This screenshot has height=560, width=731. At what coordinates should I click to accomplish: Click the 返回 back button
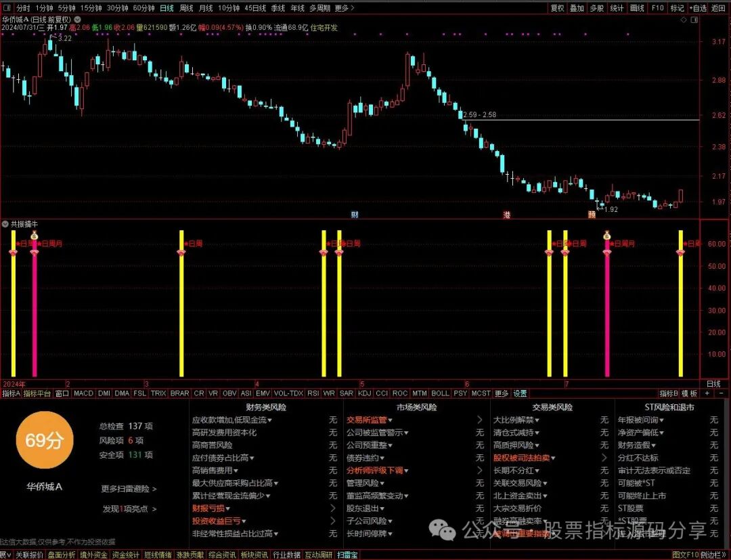[x=718, y=8]
